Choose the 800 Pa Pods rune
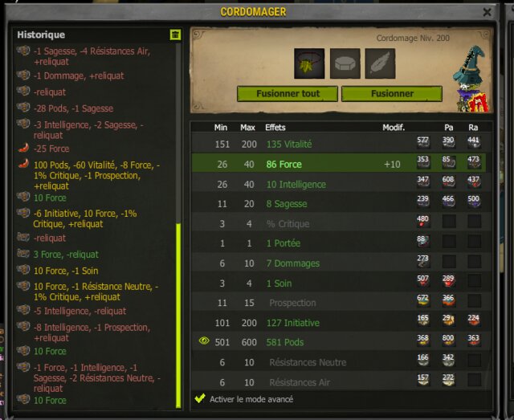The height and width of the screenshot is (420, 514). click(x=448, y=340)
